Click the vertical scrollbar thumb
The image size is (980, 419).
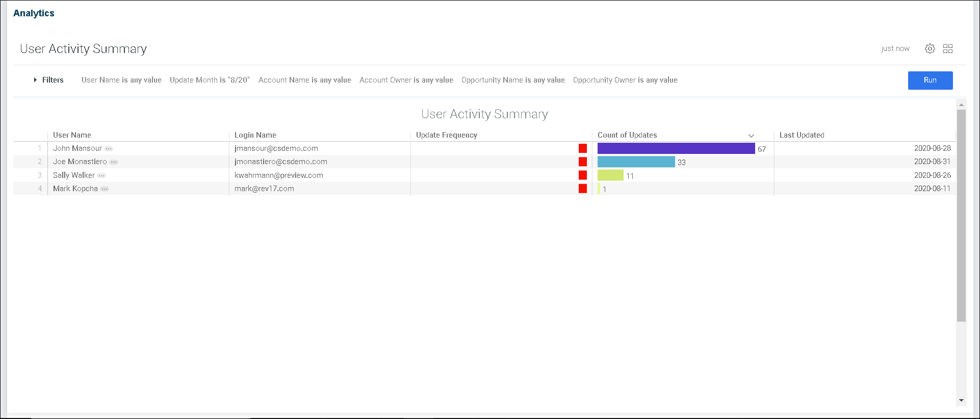tap(961, 214)
